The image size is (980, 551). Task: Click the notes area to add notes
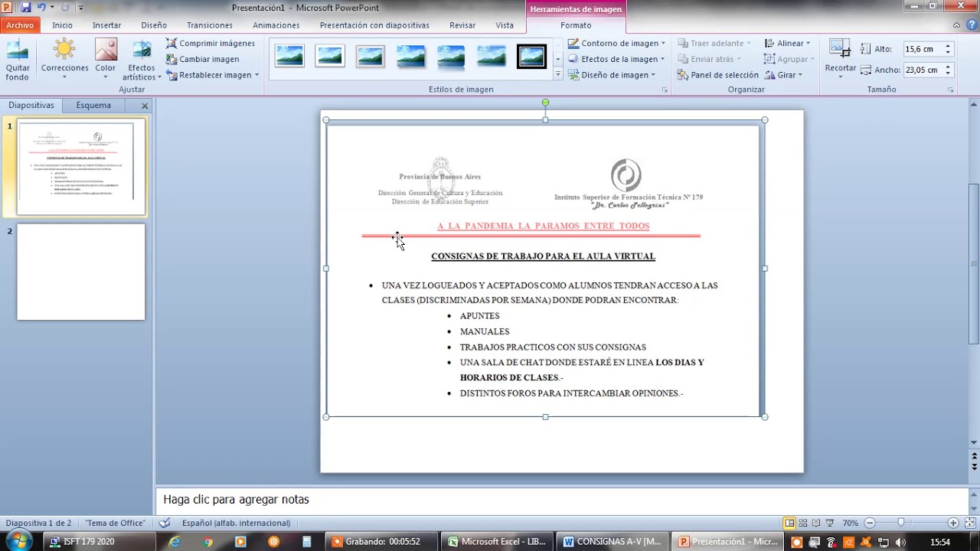[563, 500]
